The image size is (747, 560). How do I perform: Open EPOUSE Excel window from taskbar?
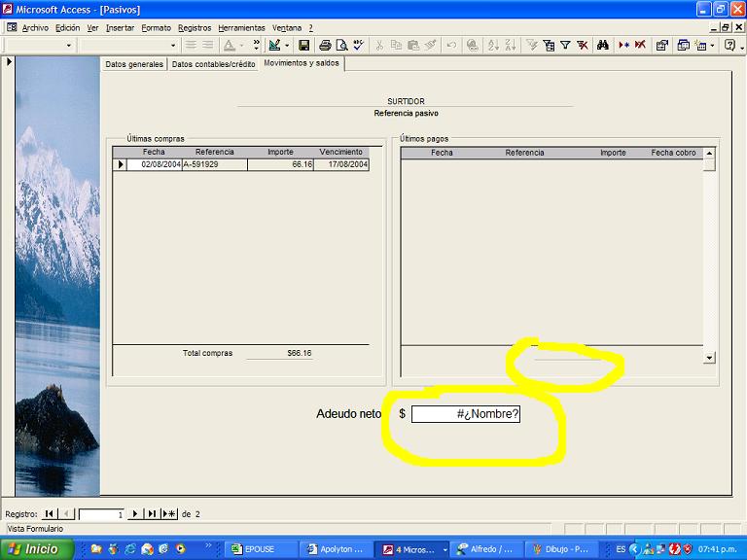pos(261,549)
